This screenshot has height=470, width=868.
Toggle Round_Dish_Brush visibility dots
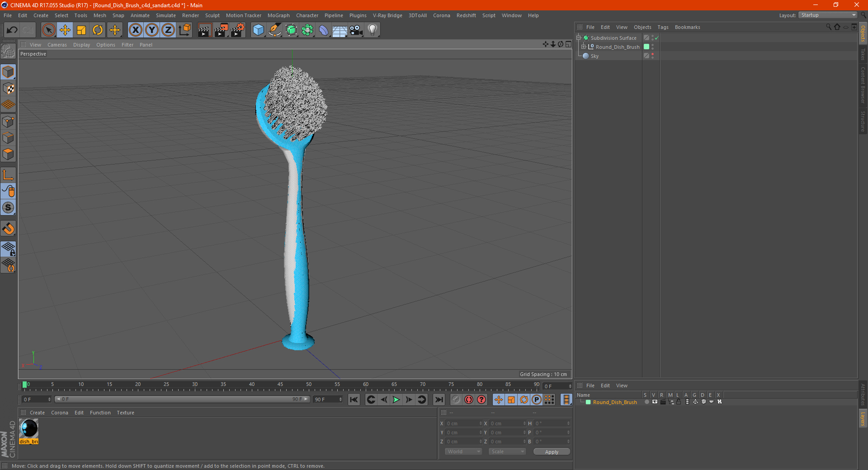point(652,47)
